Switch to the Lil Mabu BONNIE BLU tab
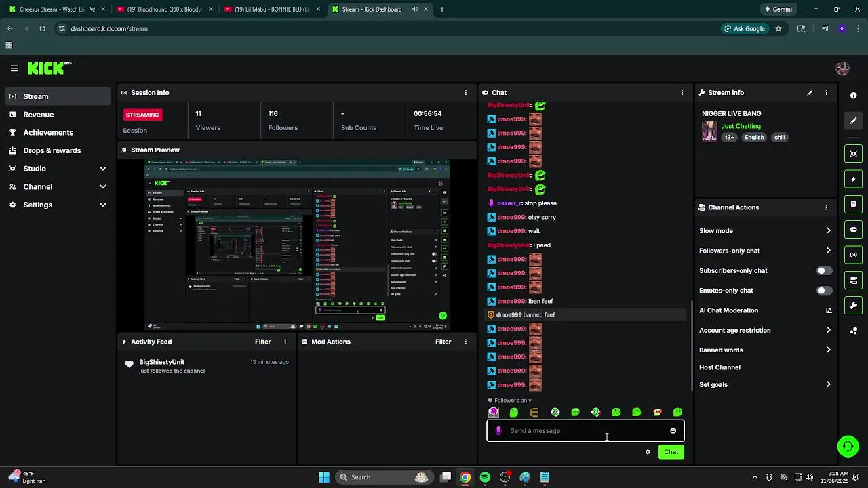The height and width of the screenshot is (488, 868). pyautogui.click(x=271, y=9)
